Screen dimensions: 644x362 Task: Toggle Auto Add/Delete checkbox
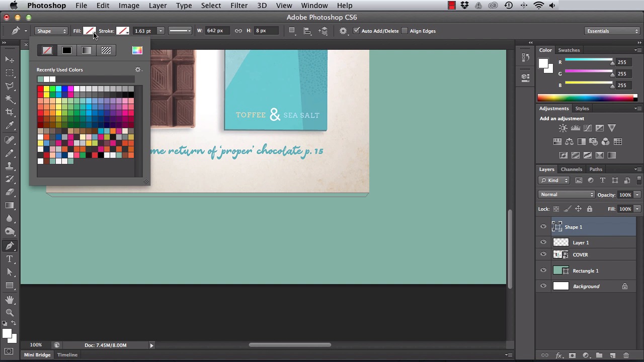pyautogui.click(x=357, y=31)
